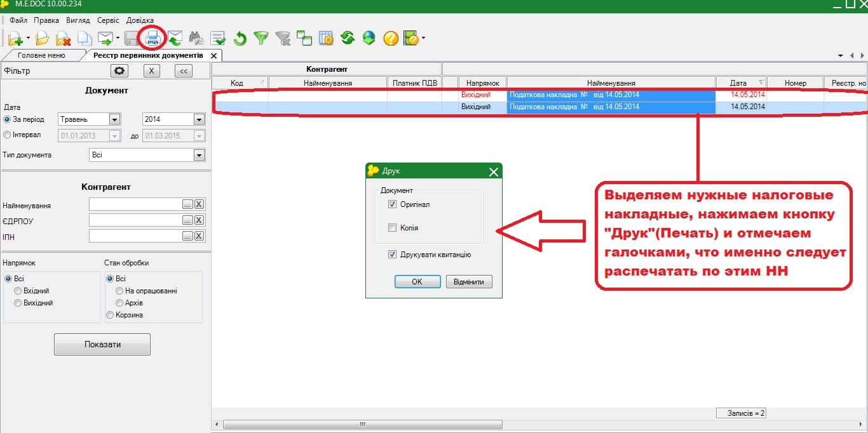Screen dimensions: 868x433
Task: Select the Вхідний direction radio button
Action: pyautogui.click(x=18, y=291)
